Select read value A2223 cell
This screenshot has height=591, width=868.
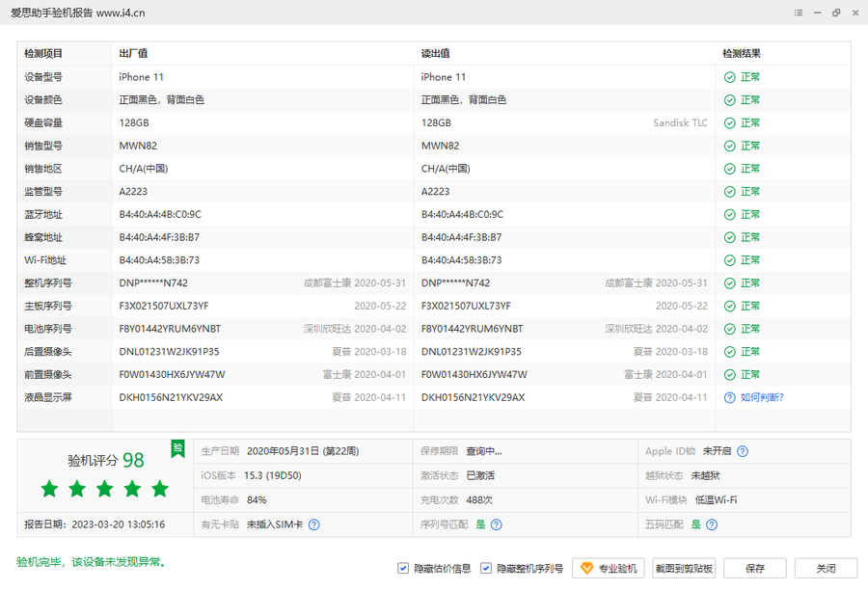(436, 192)
